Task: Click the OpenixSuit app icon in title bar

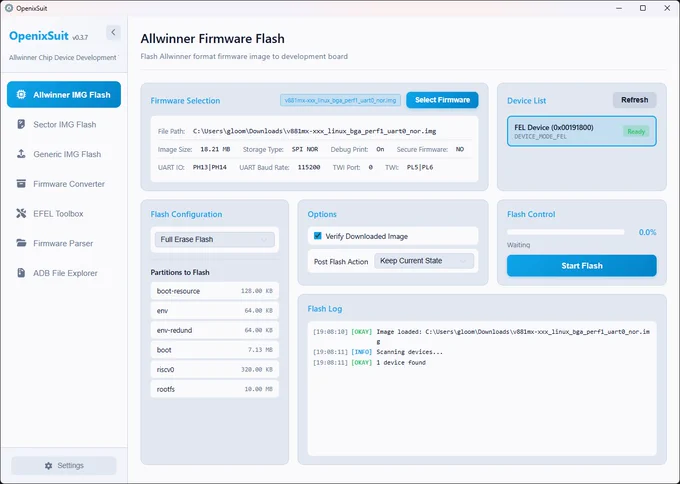Action: pyautogui.click(x=9, y=8)
